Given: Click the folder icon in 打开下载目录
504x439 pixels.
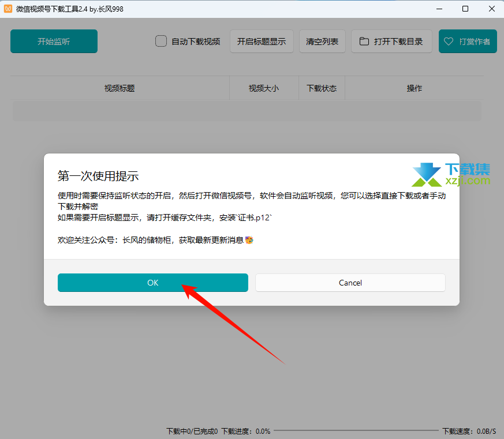Looking at the screenshot, I should point(364,42).
